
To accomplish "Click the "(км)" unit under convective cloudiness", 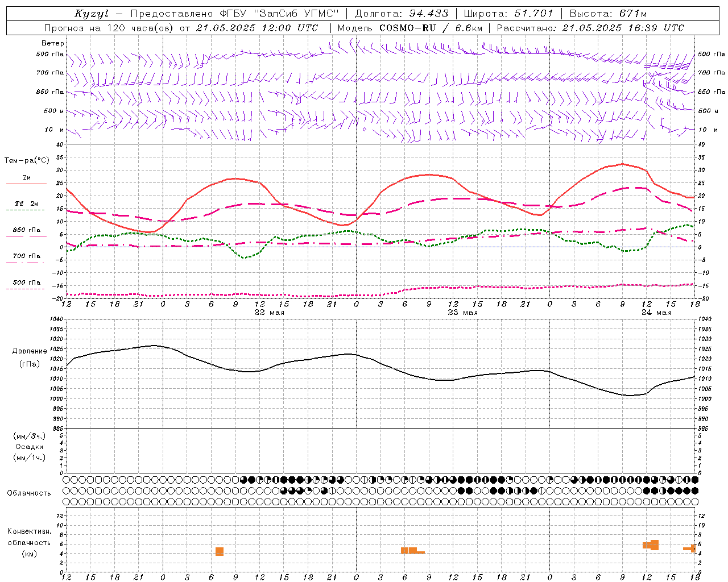I will click(x=30, y=554).
